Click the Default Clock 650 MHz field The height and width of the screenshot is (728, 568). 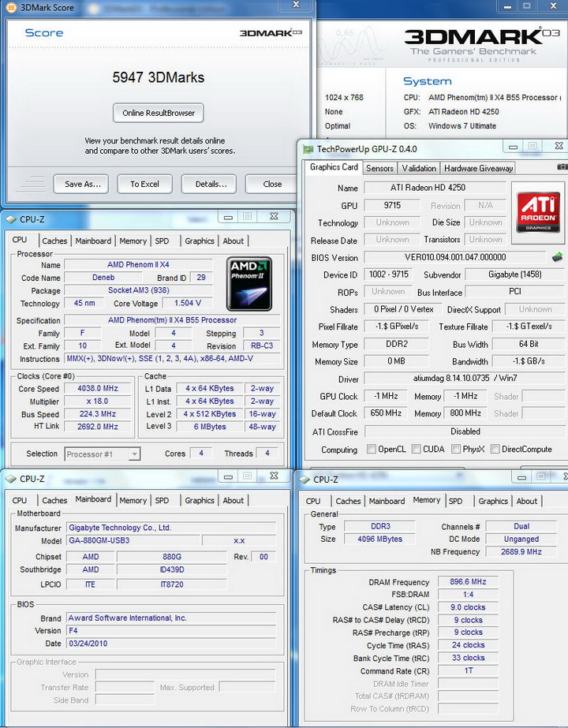click(x=386, y=413)
